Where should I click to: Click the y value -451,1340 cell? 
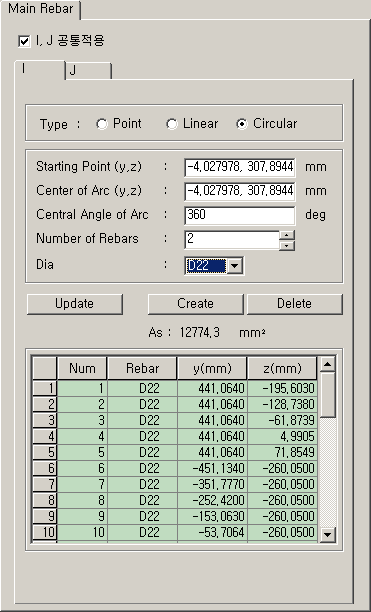(x=213, y=468)
